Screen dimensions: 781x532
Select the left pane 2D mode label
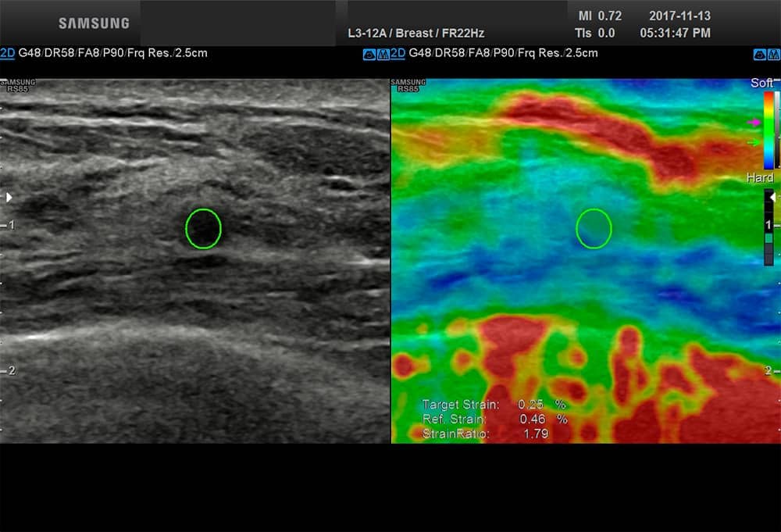[8, 53]
